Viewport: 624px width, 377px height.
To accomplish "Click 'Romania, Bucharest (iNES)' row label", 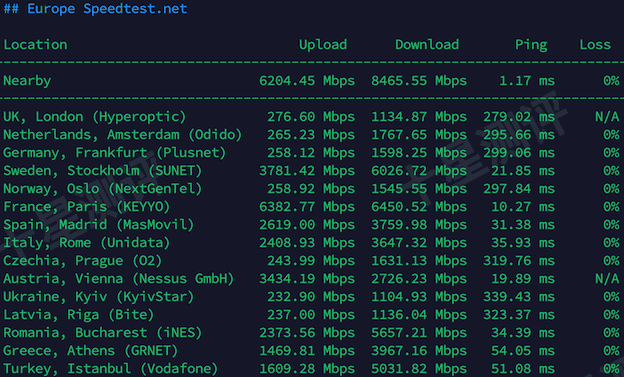I will 103,332.
